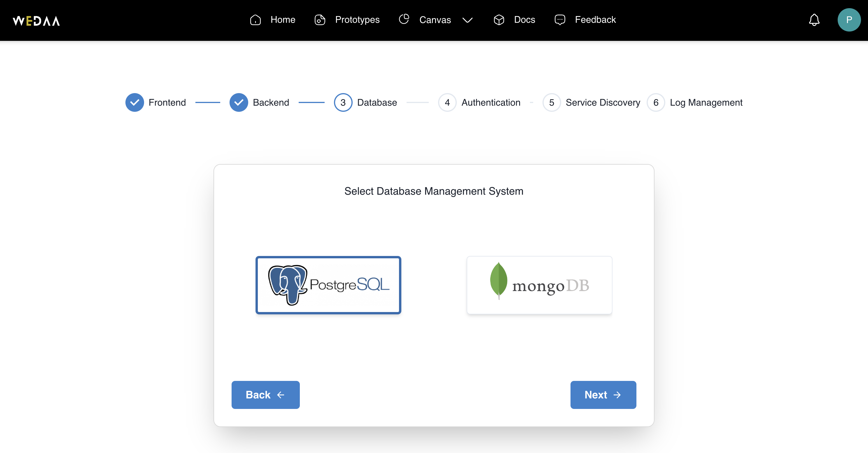The width and height of the screenshot is (868, 453).
Task: Choose the mongoDB database card
Action: (x=539, y=285)
